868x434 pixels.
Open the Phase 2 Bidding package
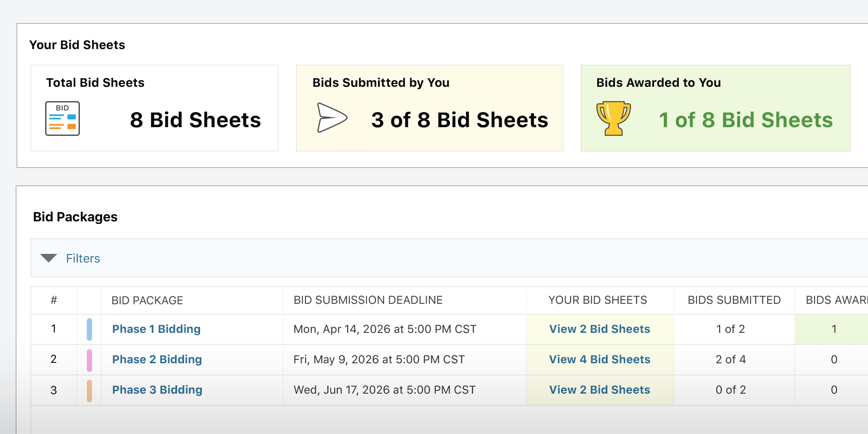click(x=157, y=359)
